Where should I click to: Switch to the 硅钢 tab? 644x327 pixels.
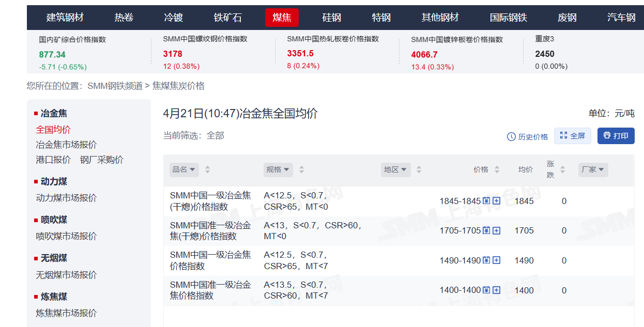(332, 18)
